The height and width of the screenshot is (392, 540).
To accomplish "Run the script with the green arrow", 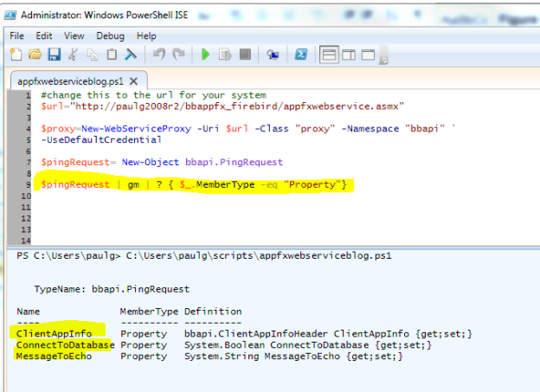I will tap(206, 55).
